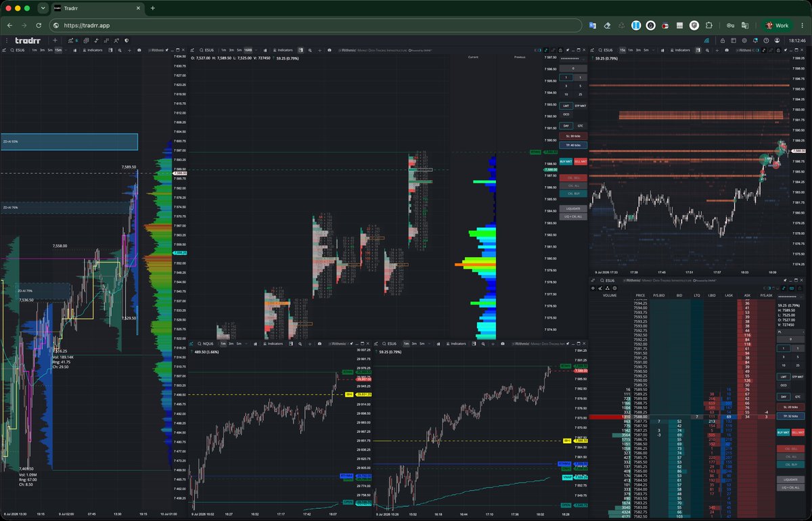The width and height of the screenshot is (812, 521).
Task: Click the plus icon beside tradrr logo
Action: pyautogui.click(x=55, y=41)
